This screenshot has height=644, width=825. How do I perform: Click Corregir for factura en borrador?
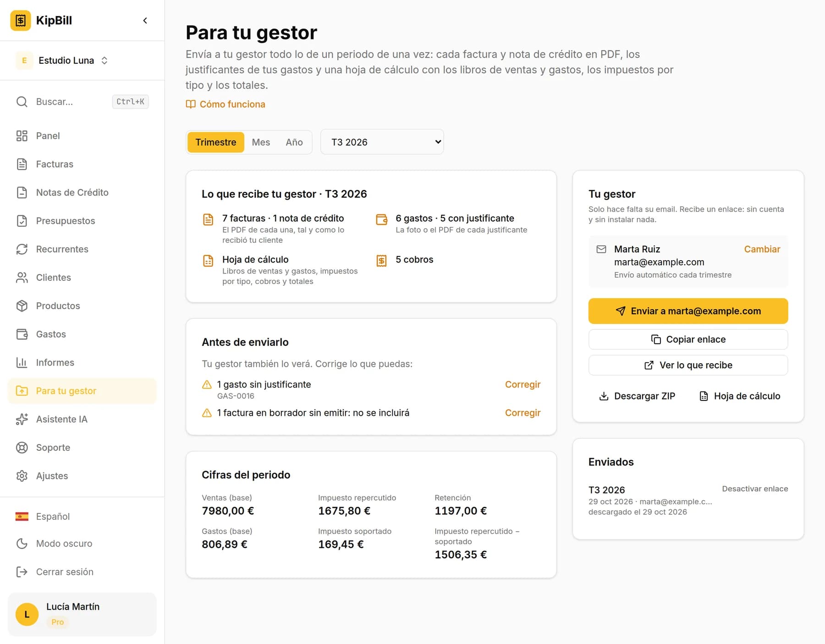[x=522, y=413]
